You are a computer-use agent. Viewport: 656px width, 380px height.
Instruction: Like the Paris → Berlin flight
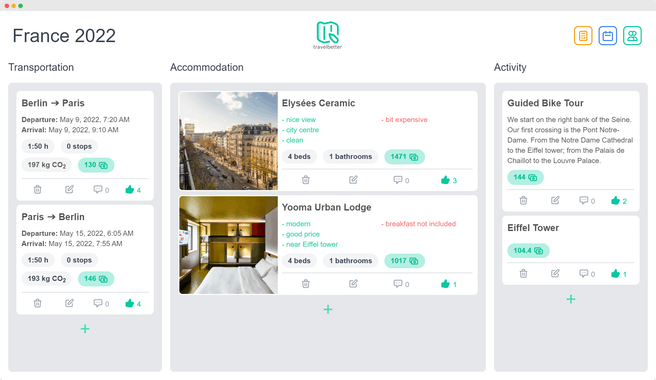tap(133, 303)
